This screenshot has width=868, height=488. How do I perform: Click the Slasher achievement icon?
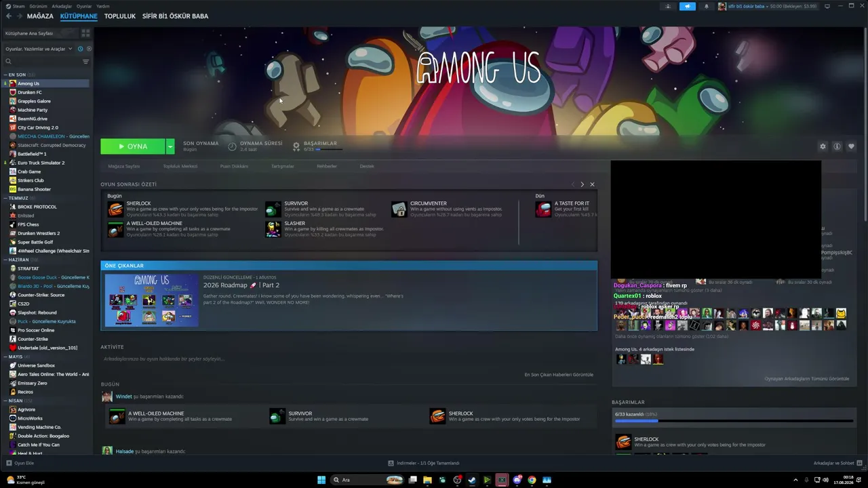click(x=273, y=229)
